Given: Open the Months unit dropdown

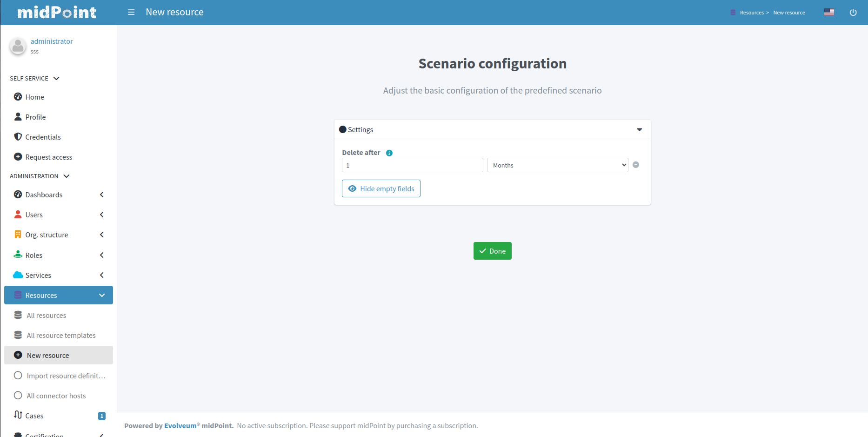Looking at the screenshot, I should 557,165.
